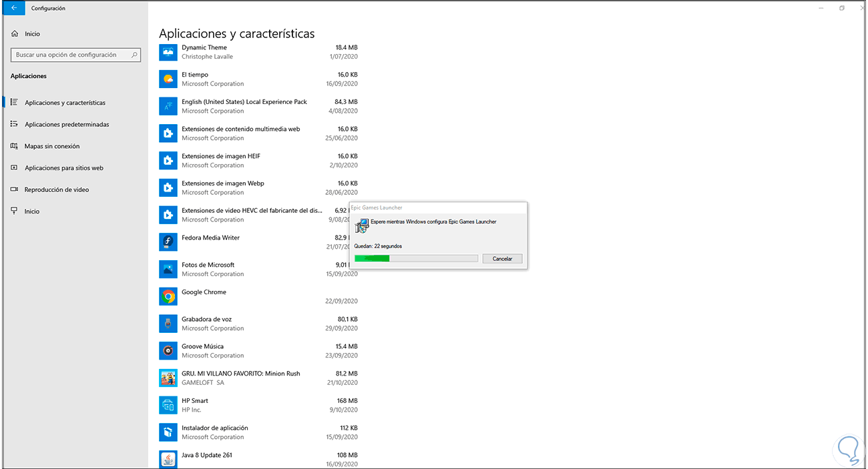The image size is (868, 469).
Task: Select Grabadora de voz icon
Action: 168,324
